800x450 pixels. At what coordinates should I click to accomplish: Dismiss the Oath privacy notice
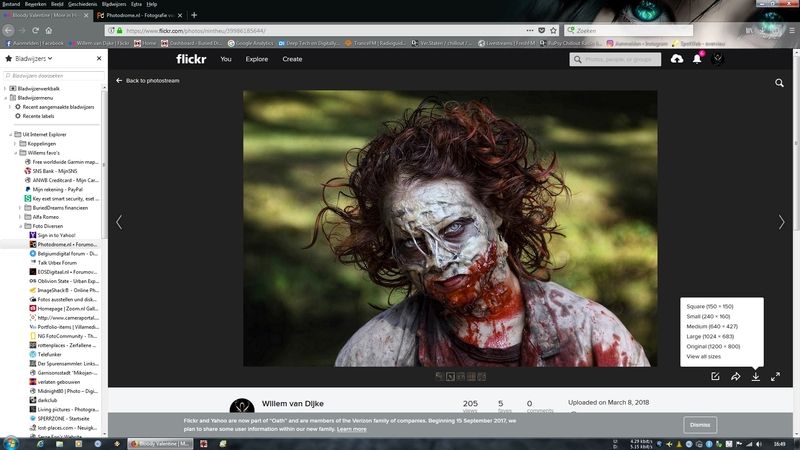[x=700, y=424]
